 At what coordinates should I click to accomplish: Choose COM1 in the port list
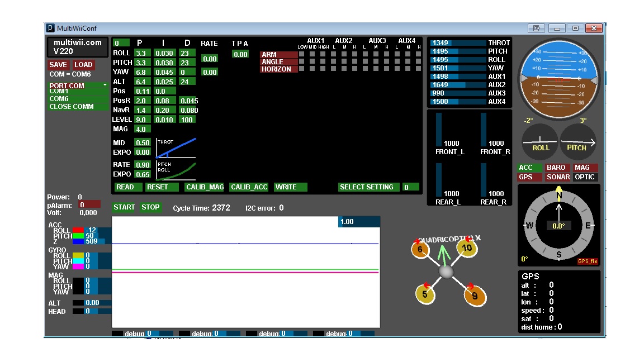78,92
